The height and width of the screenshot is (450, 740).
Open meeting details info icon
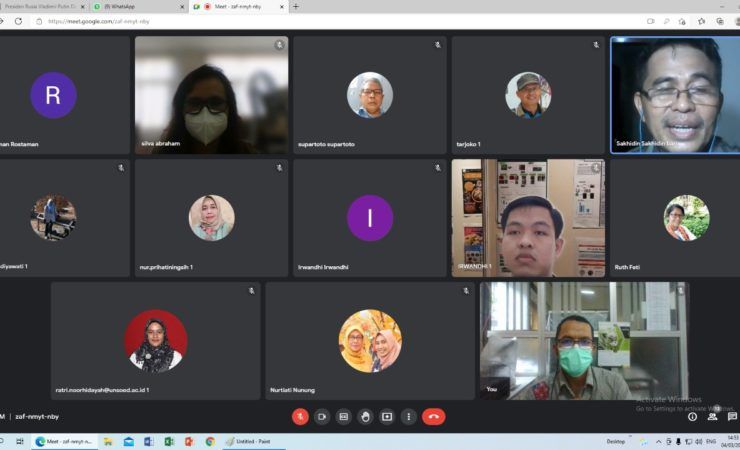coord(692,417)
